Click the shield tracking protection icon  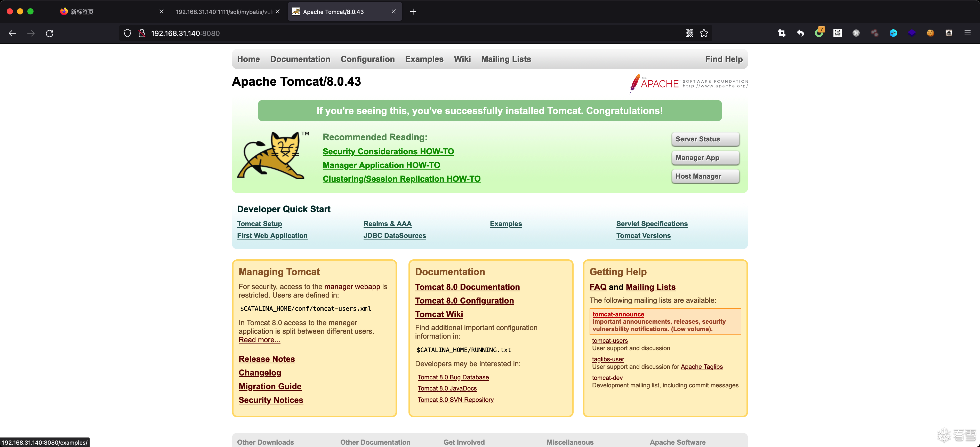point(127,33)
